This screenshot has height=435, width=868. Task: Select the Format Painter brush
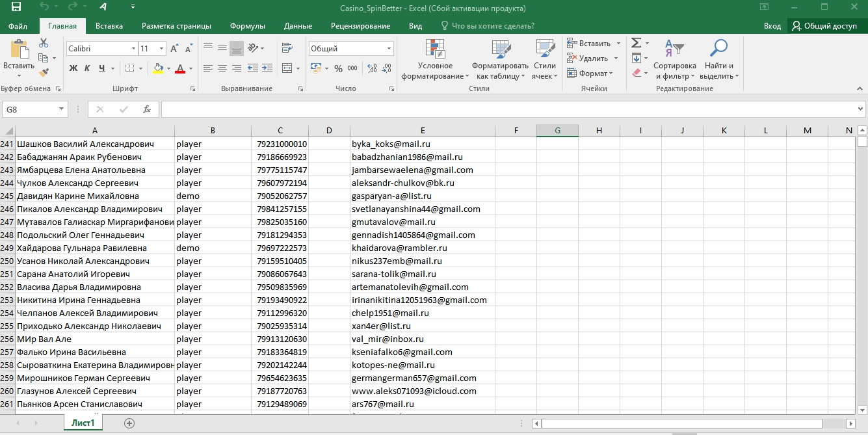point(44,73)
